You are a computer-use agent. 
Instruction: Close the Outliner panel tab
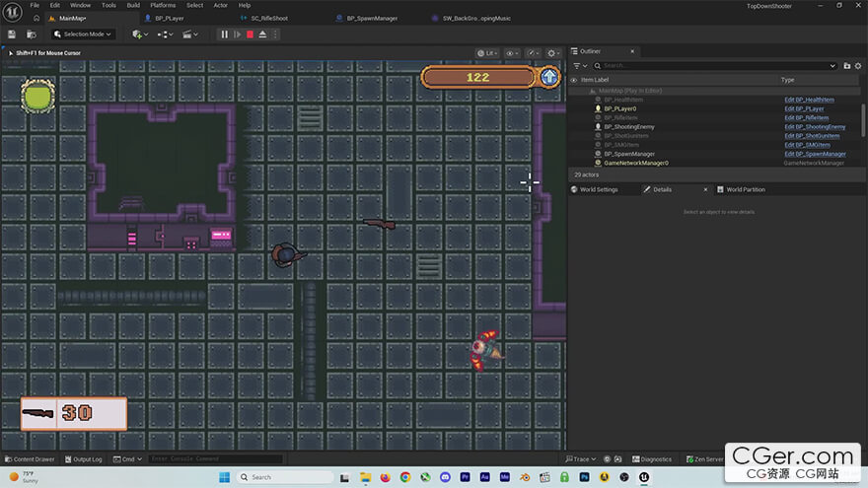[632, 51]
